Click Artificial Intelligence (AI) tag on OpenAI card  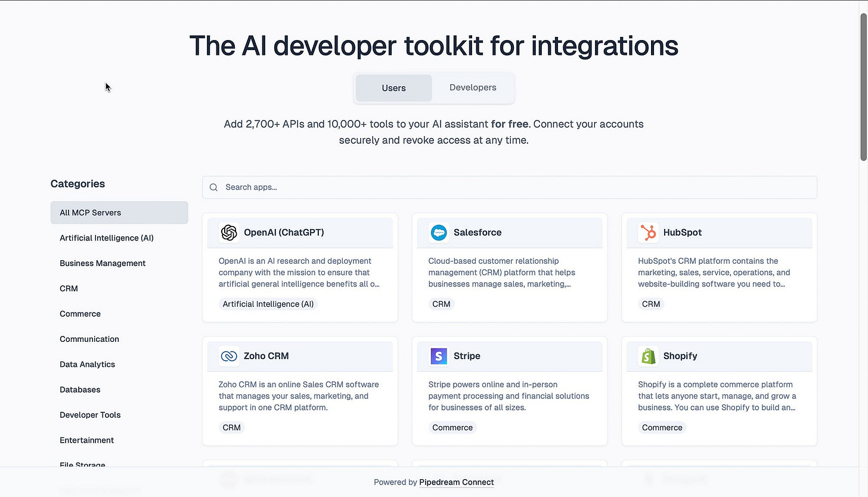click(x=268, y=304)
